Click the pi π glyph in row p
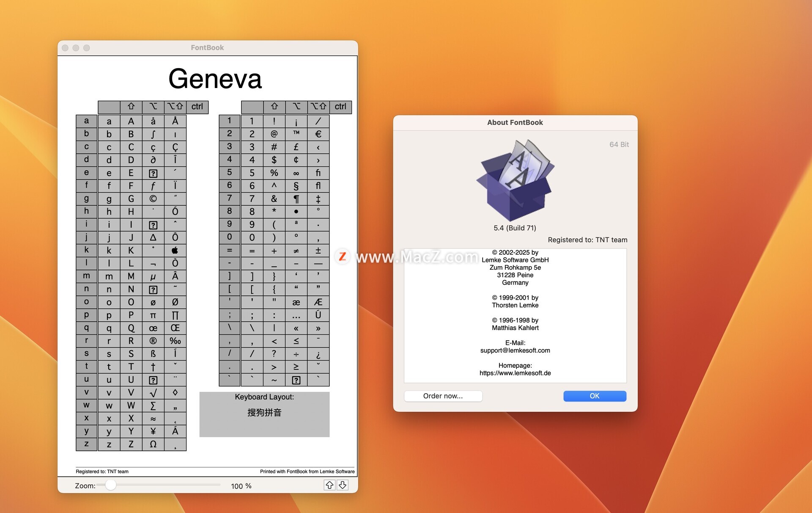Image resolution: width=812 pixels, height=513 pixels. (x=153, y=315)
